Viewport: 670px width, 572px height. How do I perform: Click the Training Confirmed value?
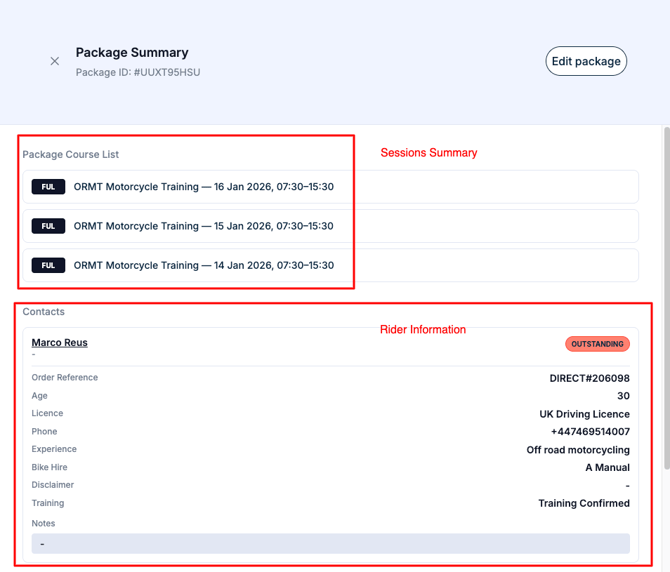tap(584, 503)
